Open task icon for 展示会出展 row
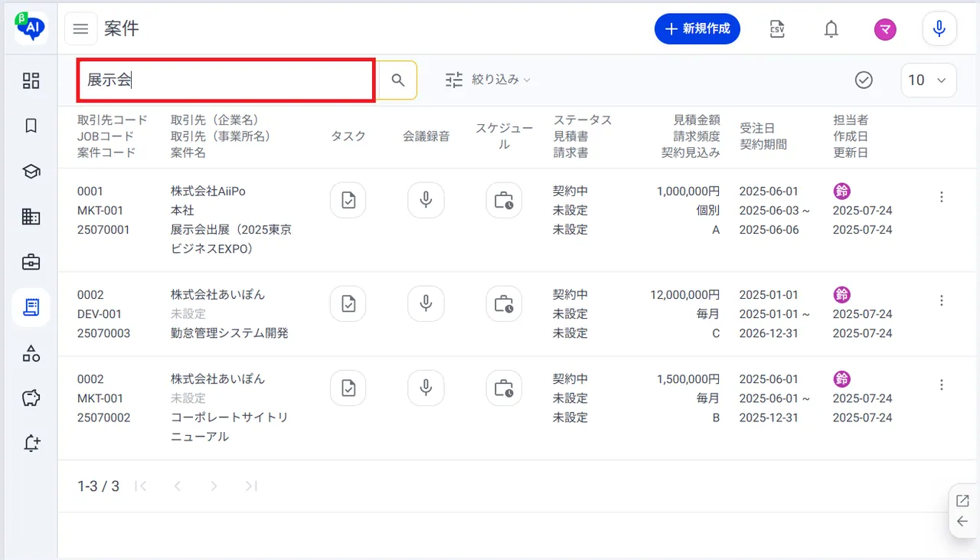Viewport: 980px width, 560px height. 348,201
